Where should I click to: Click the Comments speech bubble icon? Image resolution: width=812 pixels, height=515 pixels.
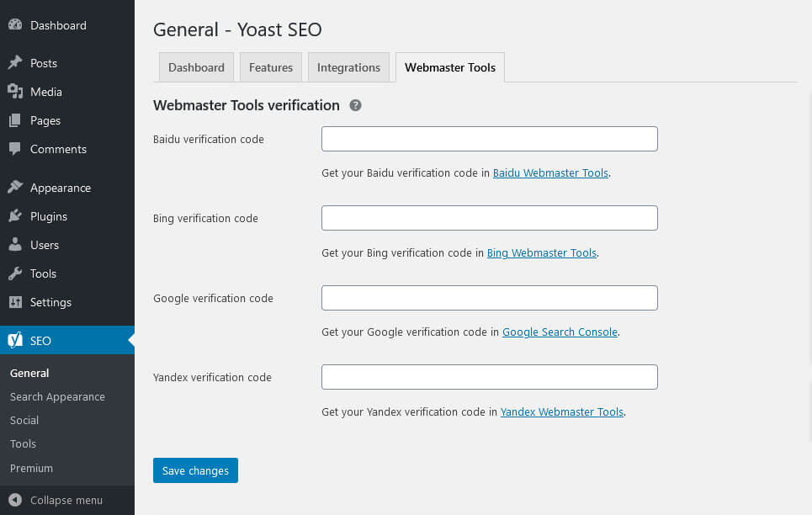(x=15, y=149)
